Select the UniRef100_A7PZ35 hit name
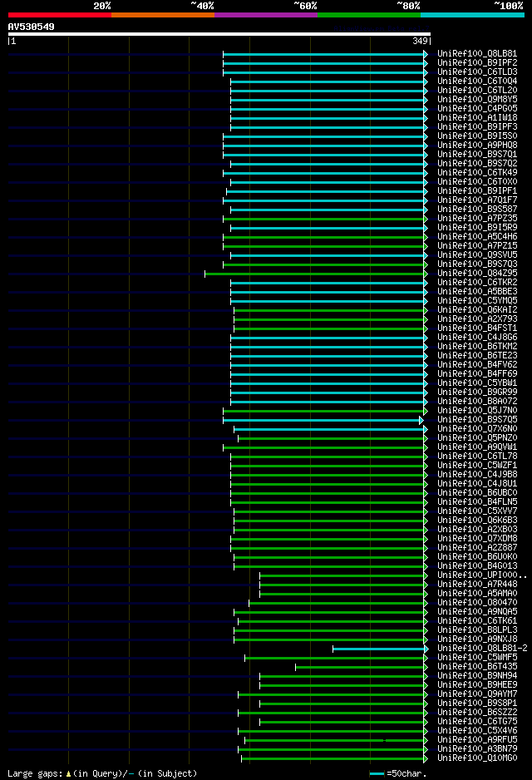Image resolution: width=532 pixels, height=780 pixels. [x=477, y=218]
